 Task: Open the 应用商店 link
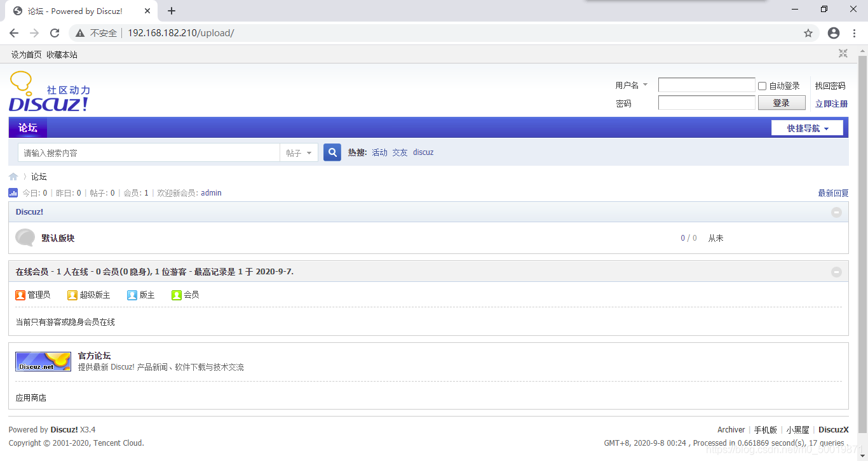click(31, 398)
